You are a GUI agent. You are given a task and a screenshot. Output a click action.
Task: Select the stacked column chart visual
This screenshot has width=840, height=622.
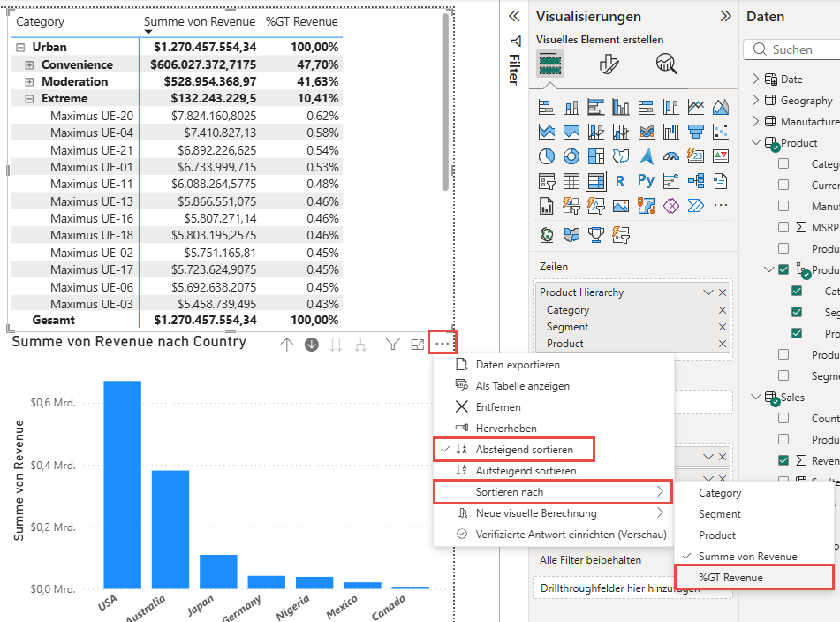(x=571, y=107)
